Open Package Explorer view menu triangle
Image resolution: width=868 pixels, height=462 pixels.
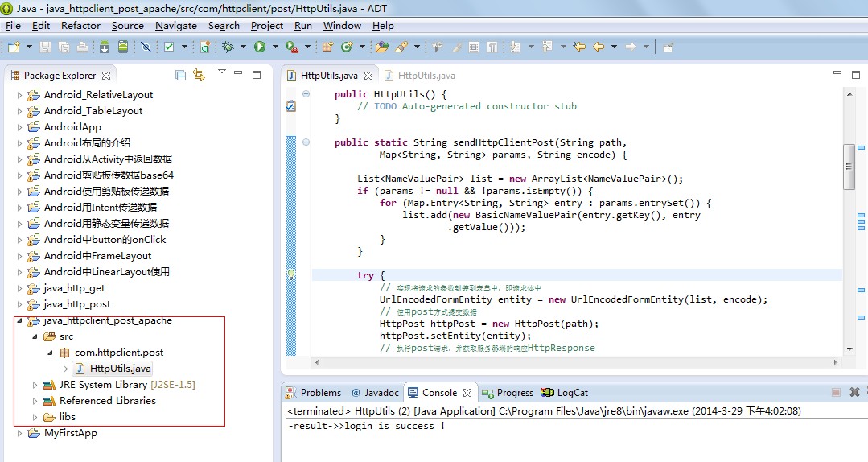(222, 72)
